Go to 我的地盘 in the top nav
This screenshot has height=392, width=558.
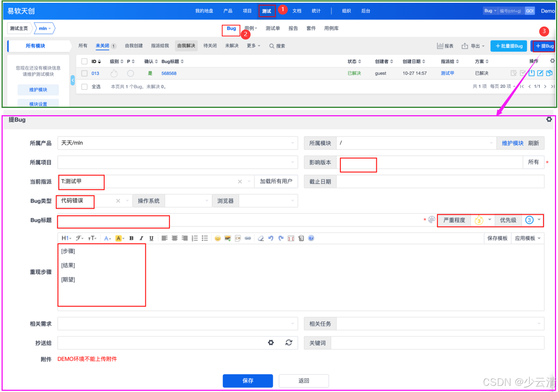pos(204,11)
